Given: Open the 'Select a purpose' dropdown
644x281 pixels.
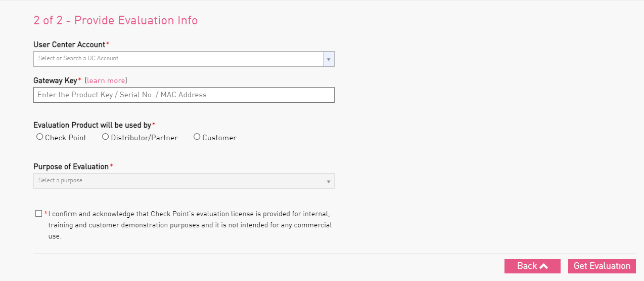Looking at the screenshot, I should (184, 181).
